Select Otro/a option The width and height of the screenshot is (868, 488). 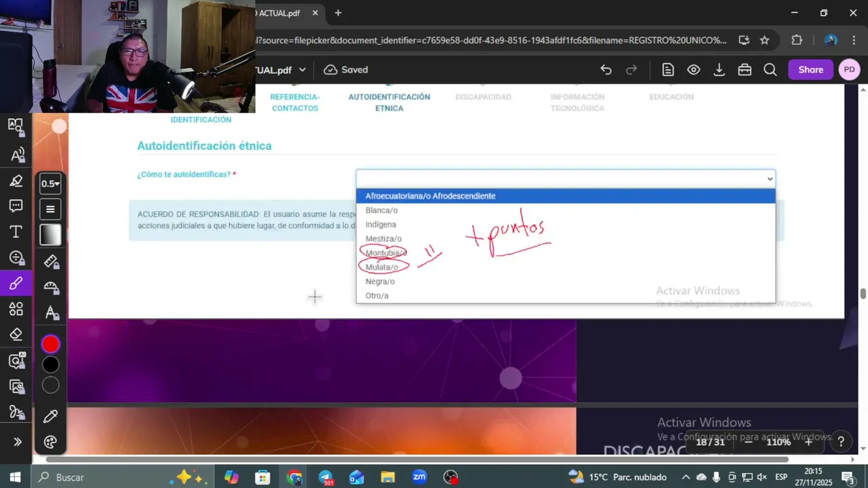tap(566, 296)
